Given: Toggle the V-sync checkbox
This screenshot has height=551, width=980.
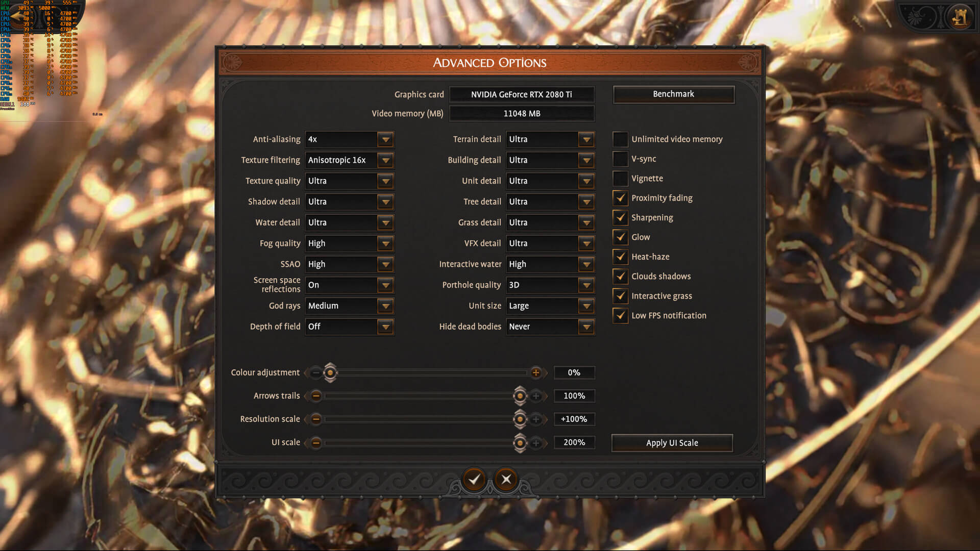Looking at the screenshot, I should 620,159.
